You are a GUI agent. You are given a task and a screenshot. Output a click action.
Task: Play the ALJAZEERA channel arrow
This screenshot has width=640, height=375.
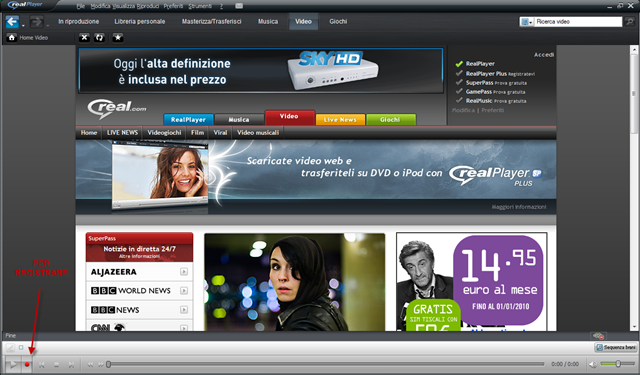click(184, 272)
